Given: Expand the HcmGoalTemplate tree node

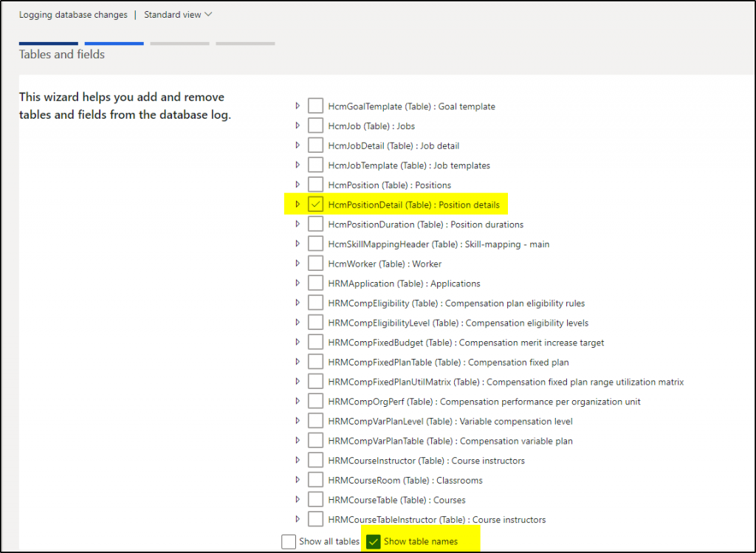Looking at the screenshot, I should click(298, 106).
